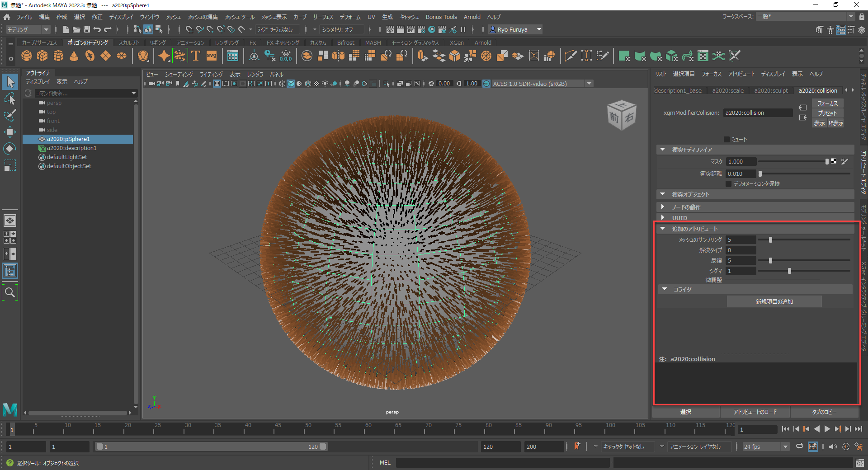Click the 新規項目の追加 button
The height and width of the screenshot is (470, 868).
click(x=774, y=301)
